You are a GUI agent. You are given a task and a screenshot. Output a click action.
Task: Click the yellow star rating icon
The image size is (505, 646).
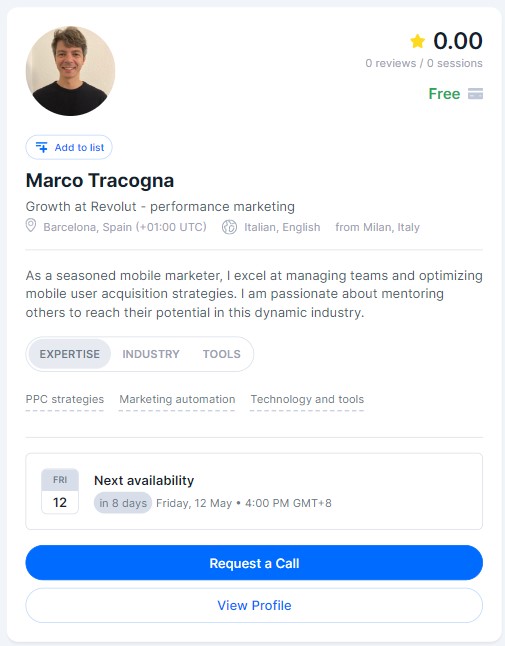(x=417, y=41)
